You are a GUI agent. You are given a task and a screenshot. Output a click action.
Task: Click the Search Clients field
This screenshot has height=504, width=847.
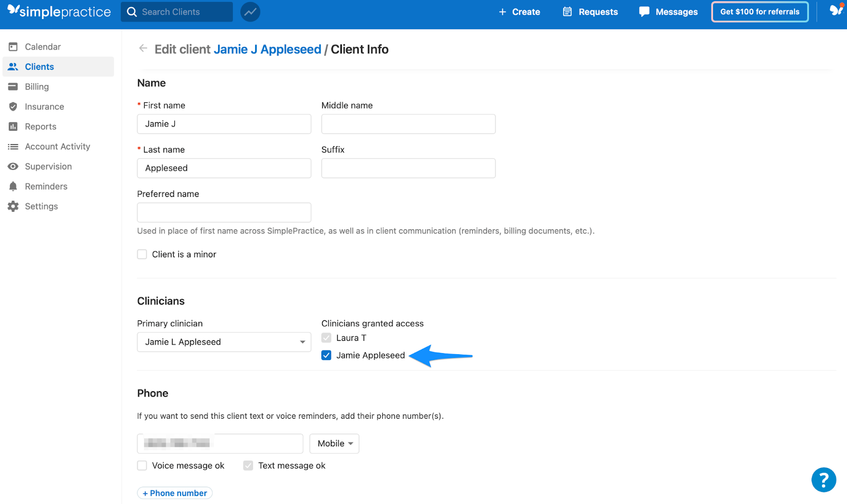point(177,12)
